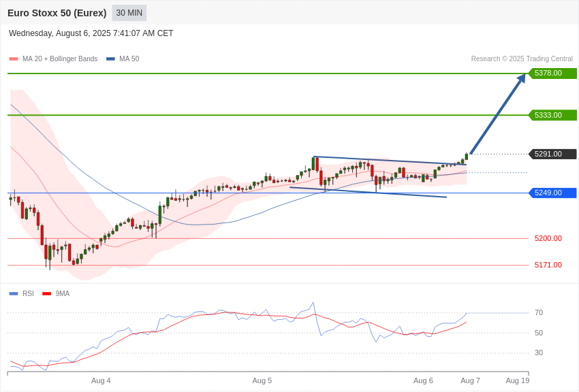Click the MA 50 legend label
This screenshot has width=579, height=392.
pos(129,59)
